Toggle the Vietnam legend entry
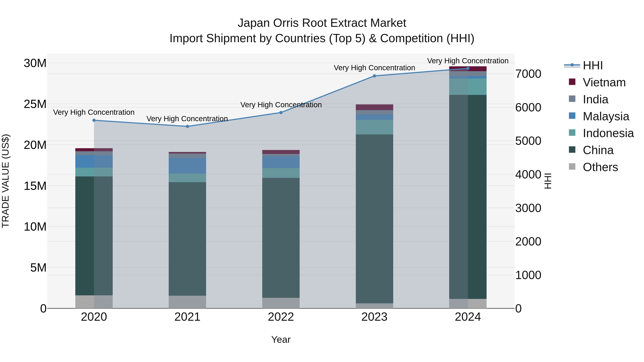Image resolution: width=644 pixels, height=362 pixels. coord(597,82)
